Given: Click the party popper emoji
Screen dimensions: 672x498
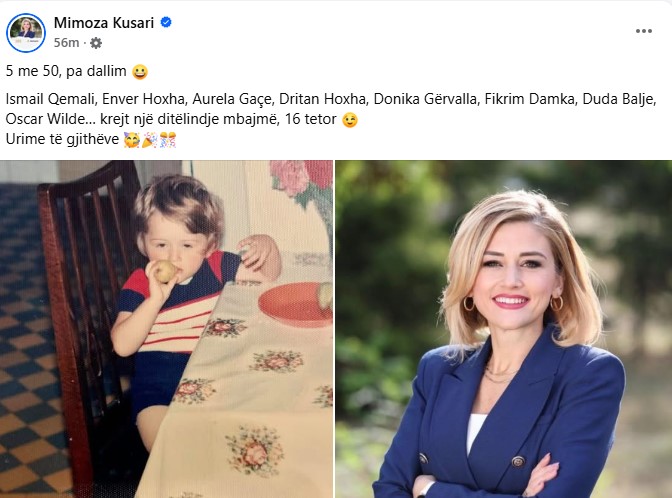Looking at the screenshot, I should pos(150,140).
